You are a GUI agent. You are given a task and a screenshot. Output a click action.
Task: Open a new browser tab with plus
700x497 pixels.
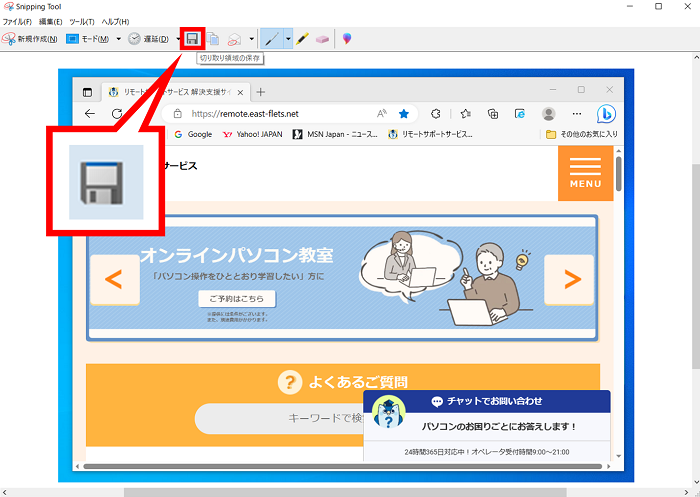click(x=261, y=92)
